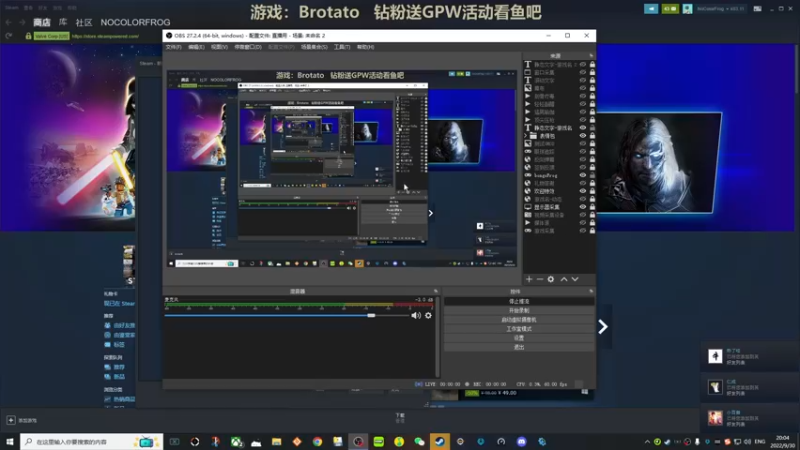Advance Steam featured carousel right arrow
The image size is (800, 450).
[603, 327]
